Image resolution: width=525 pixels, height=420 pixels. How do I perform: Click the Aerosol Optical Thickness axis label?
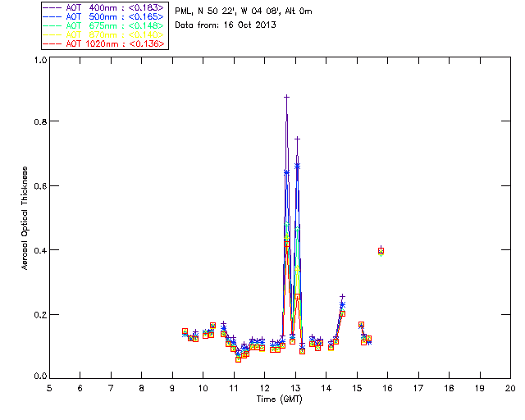(x=25, y=218)
